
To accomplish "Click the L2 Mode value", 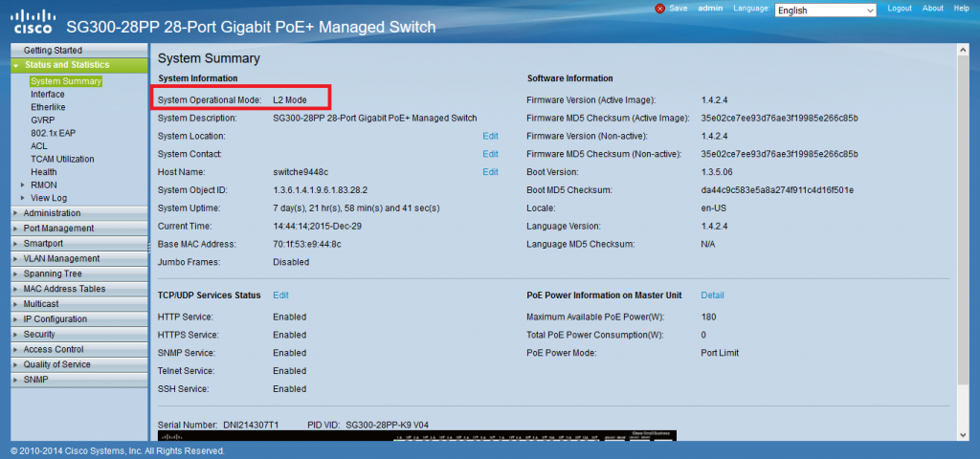I will [x=290, y=99].
